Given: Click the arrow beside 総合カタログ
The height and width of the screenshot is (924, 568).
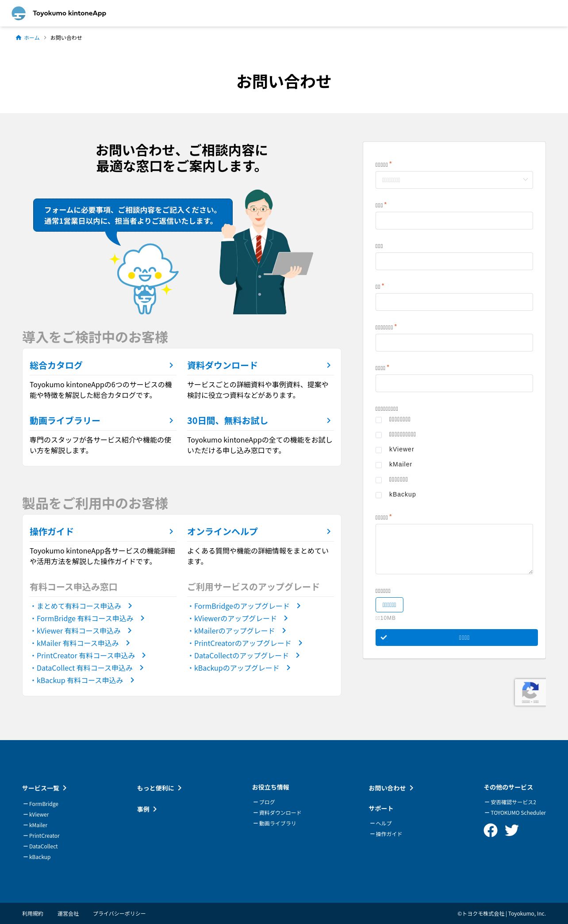Looking at the screenshot, I should (x=171, y=365).
